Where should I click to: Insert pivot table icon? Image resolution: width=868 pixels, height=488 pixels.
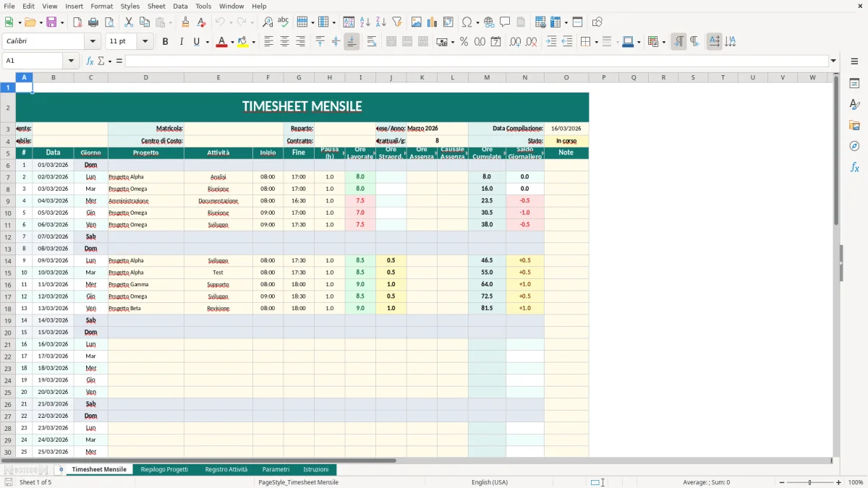click(x=448, y=22)
